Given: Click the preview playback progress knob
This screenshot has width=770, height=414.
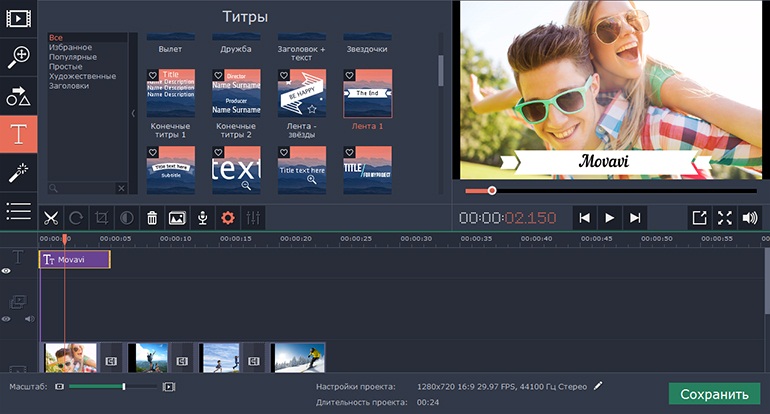Looking at the screenshot, I should [x=492, y=191].
